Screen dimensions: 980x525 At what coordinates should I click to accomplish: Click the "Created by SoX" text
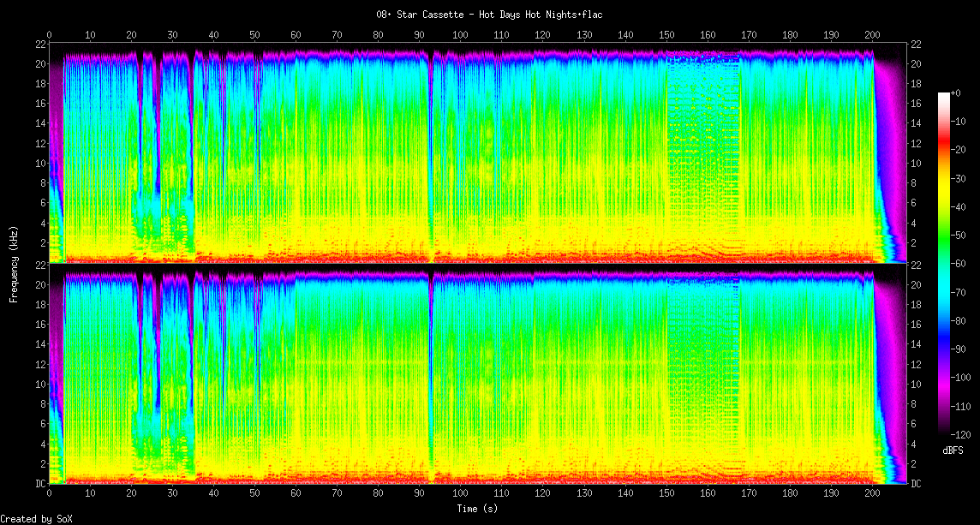36,518
